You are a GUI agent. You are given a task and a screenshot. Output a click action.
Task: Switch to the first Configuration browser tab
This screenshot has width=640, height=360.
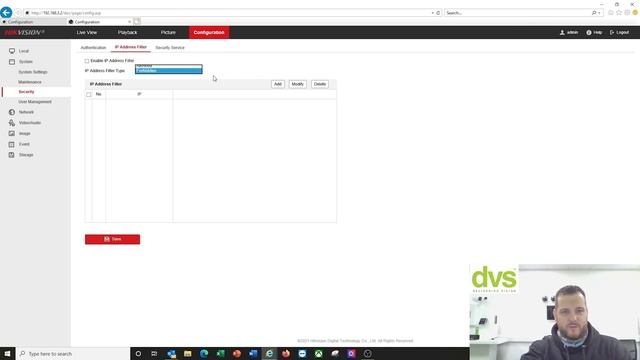point(33,22)
